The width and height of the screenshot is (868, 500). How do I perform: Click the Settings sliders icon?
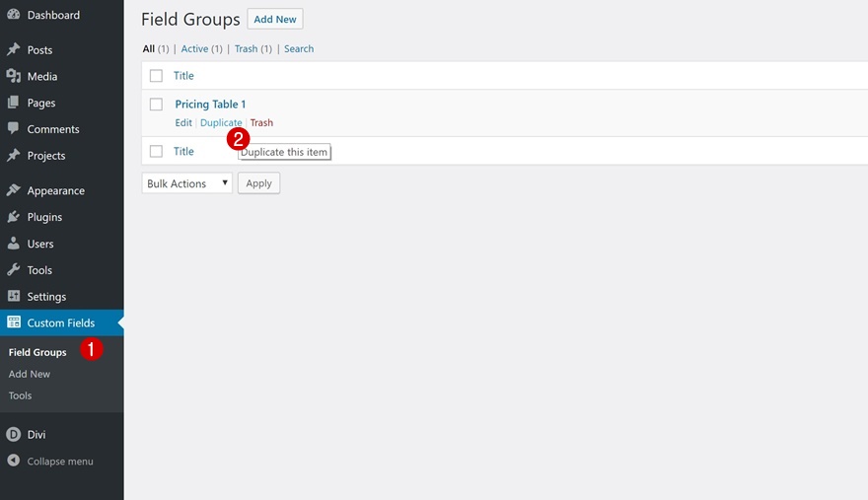coord(13,296)
